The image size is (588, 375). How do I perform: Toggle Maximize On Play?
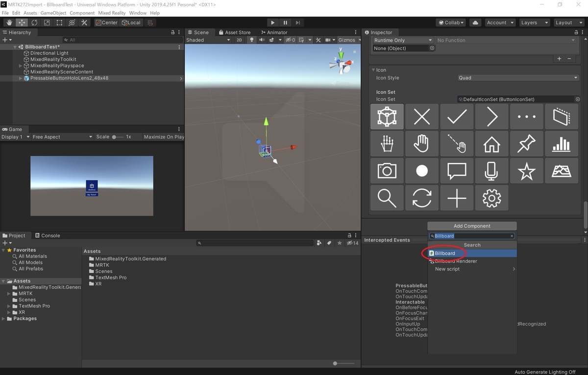click(x=164, y=137)
